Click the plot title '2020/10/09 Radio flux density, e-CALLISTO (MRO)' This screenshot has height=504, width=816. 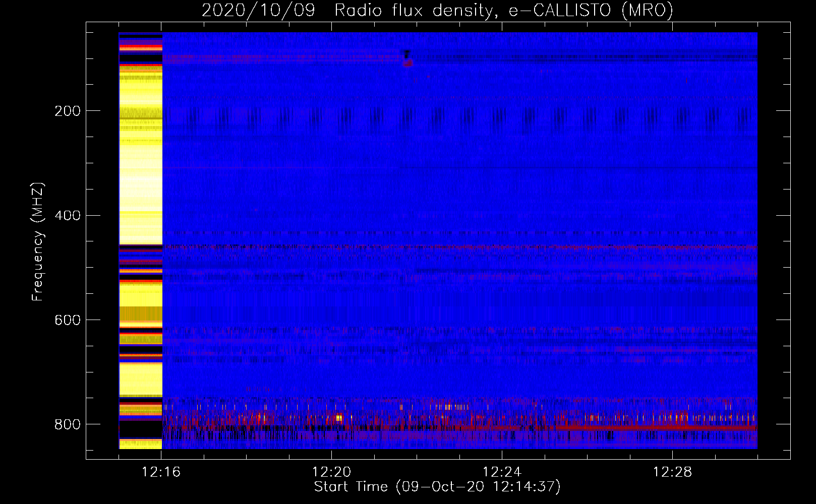click(x=437, y=10)
